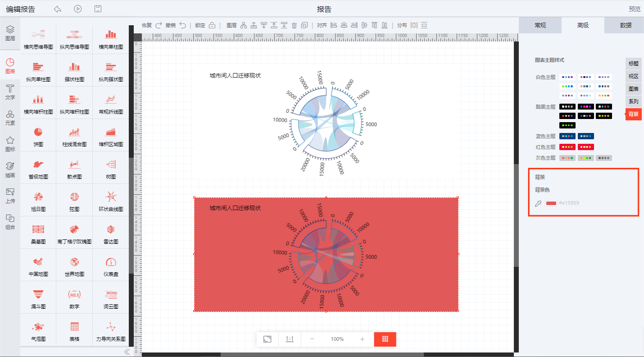The height and width of the screenshot is (357, 644).
Task: Toggle fit-to-screen view button
Action: [x=268, y=339]
